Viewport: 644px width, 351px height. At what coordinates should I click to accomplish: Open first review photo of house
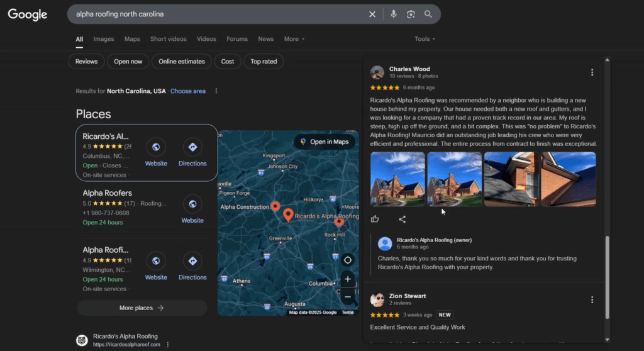[397, 179]
